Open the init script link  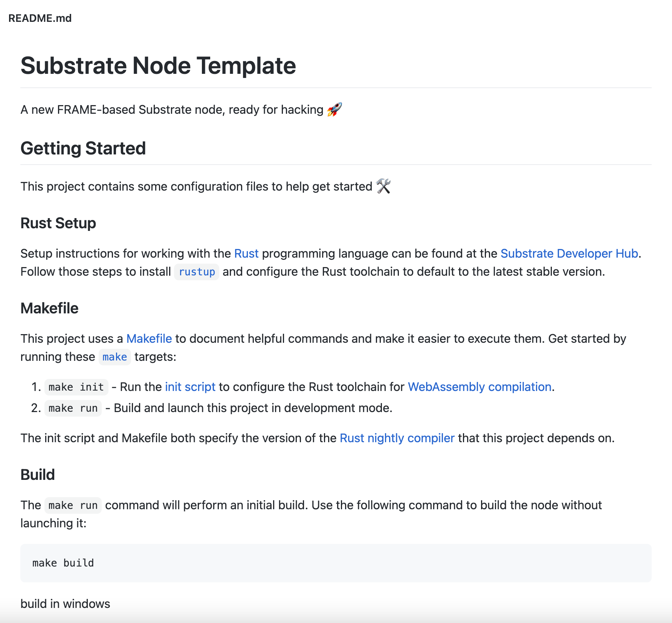pos(190,387)
